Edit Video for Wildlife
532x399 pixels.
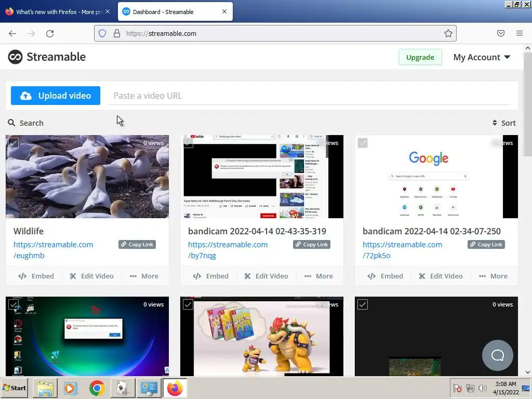[91, 276]
